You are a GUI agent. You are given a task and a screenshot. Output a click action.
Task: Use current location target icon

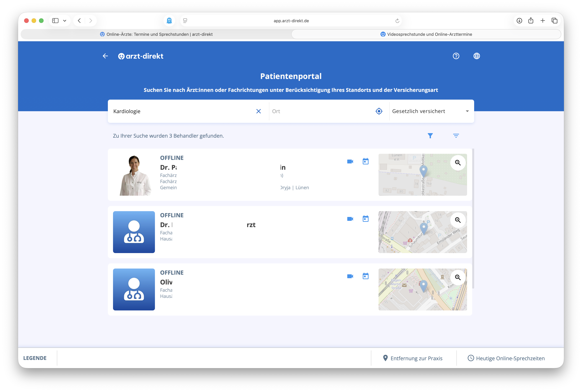[379, 111]
